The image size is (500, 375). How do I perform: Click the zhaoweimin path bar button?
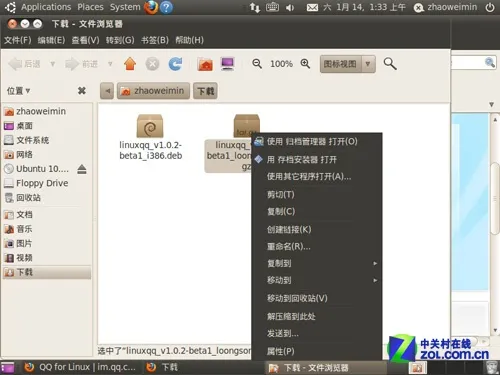(x=153, y=91)
